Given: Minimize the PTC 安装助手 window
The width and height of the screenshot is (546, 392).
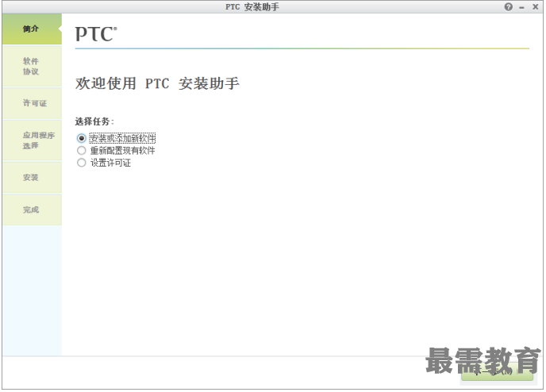Looking at the screenshot, I should pyautogui.click(x=521, y=7).
